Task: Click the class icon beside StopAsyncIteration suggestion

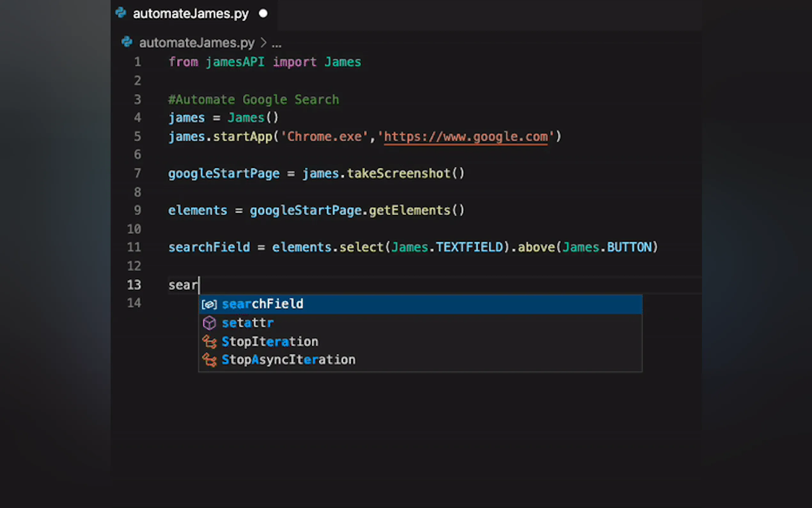Action: [209, 360]
